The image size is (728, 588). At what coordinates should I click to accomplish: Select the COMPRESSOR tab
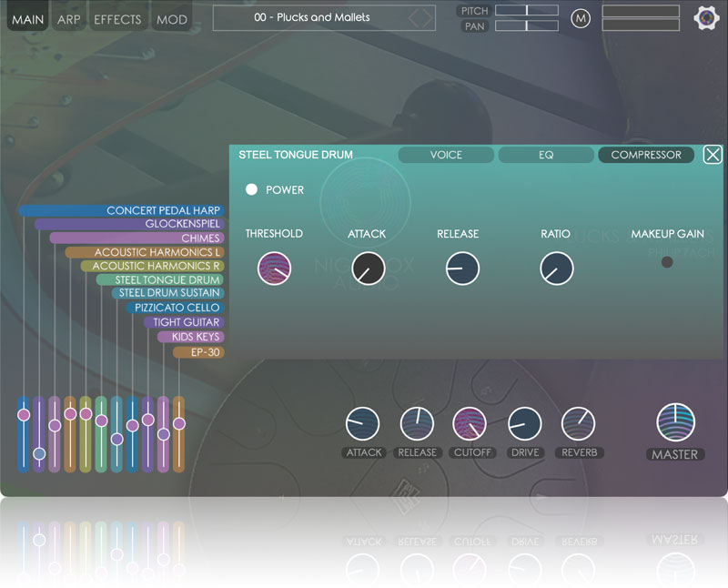pyautogui.click(x=646, y=155)
